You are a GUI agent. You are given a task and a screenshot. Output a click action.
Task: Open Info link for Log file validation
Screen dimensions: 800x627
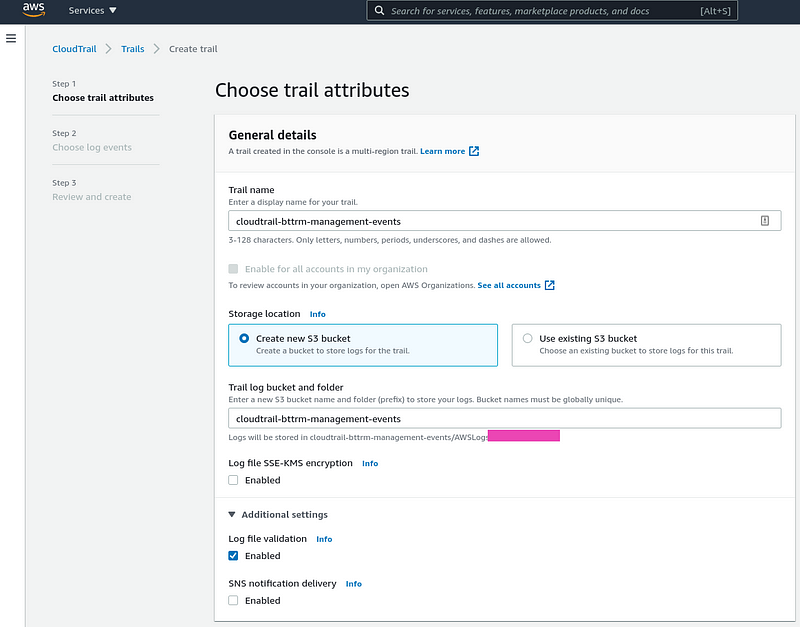(x=324, y=539)
